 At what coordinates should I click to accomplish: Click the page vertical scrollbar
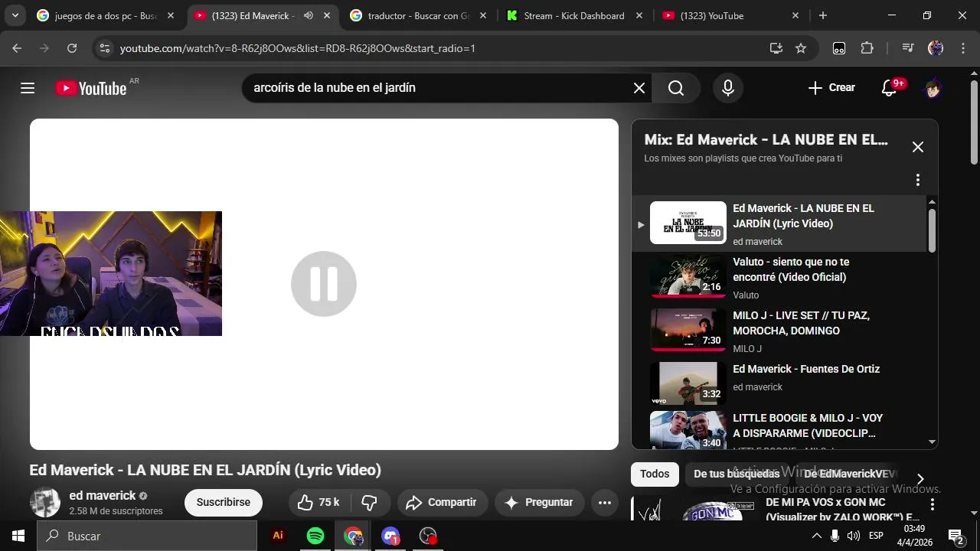974,122
